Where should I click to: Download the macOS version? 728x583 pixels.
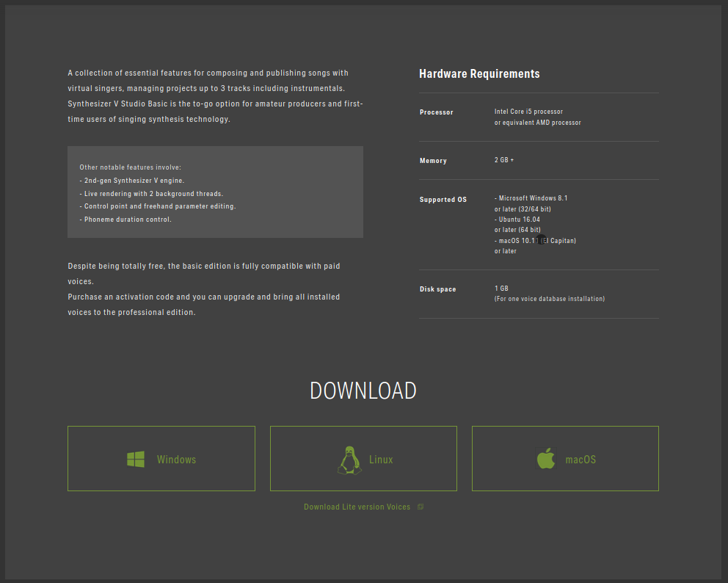(565, 458)
